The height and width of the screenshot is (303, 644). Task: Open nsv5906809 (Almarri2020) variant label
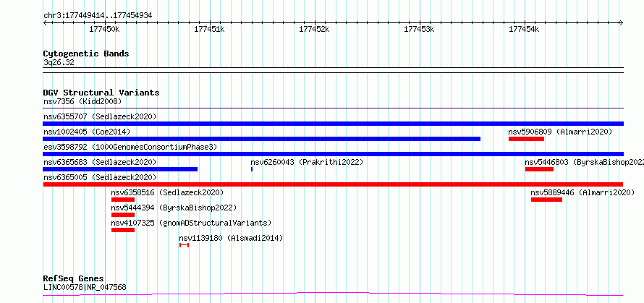560,132
